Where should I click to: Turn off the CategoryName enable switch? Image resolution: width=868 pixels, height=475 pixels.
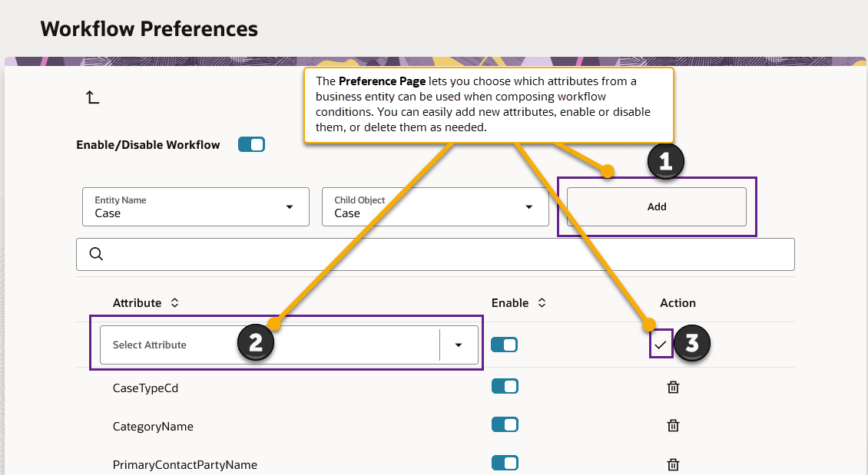click(x=505, y=424)
